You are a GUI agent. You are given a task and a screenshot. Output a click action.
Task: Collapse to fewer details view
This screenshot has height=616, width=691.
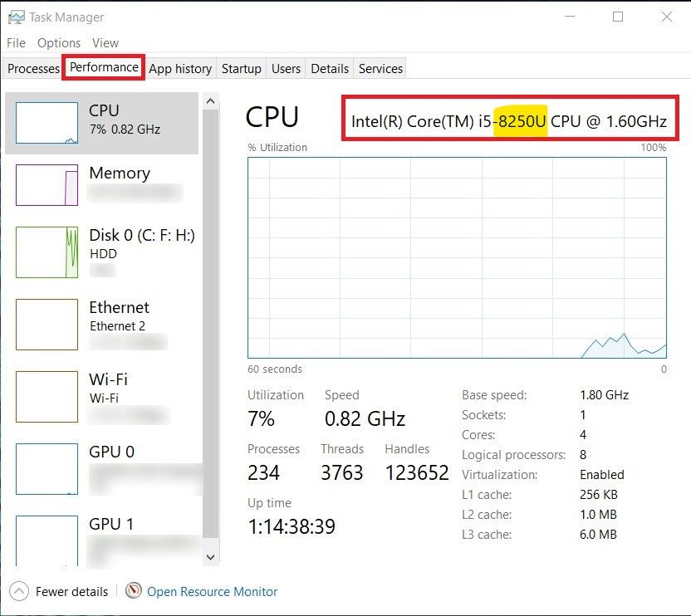click(x=60, y=591)
